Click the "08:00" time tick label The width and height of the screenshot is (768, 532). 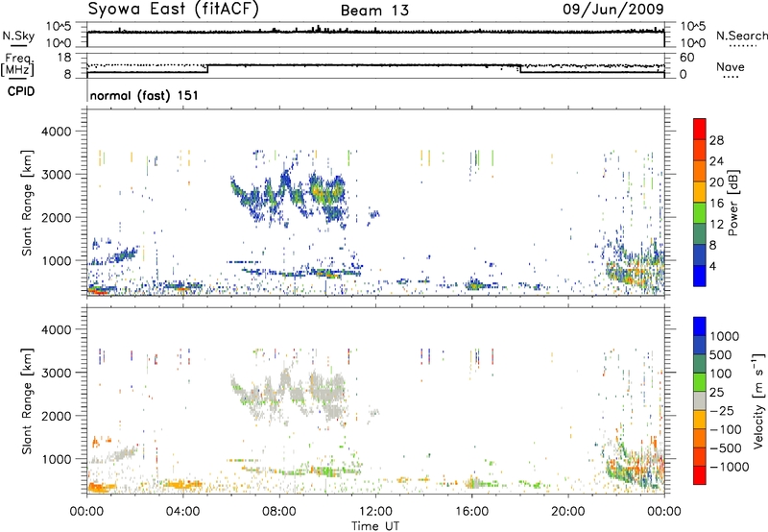click(x=279, y=512)
